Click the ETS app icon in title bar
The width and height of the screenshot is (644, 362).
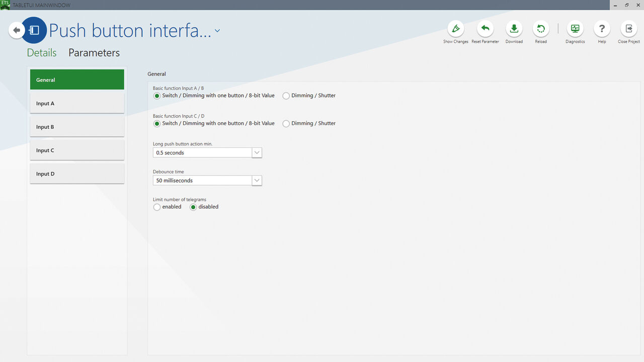[5, 5]
